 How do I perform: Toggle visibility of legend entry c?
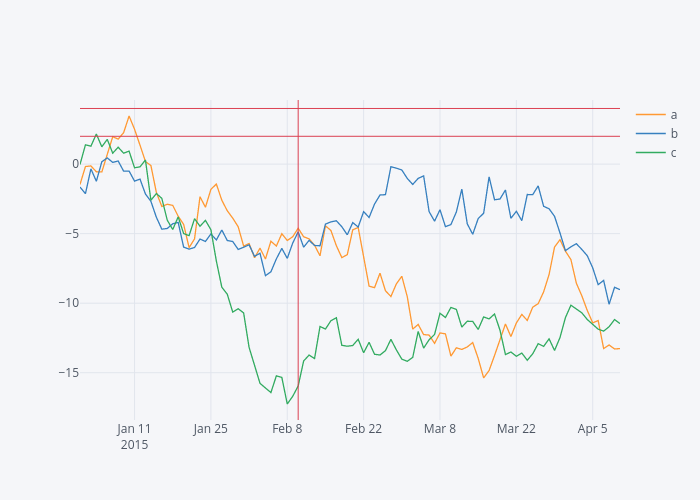pos(673,153)
